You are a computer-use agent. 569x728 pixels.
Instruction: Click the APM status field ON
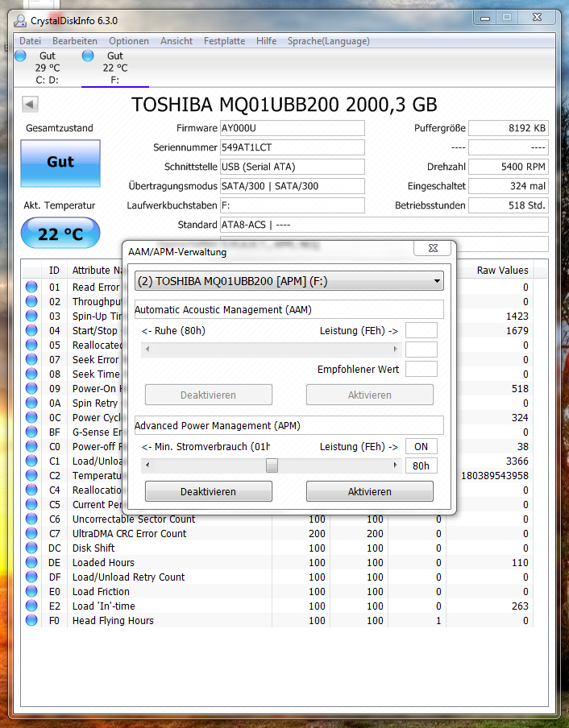[422, 447]
